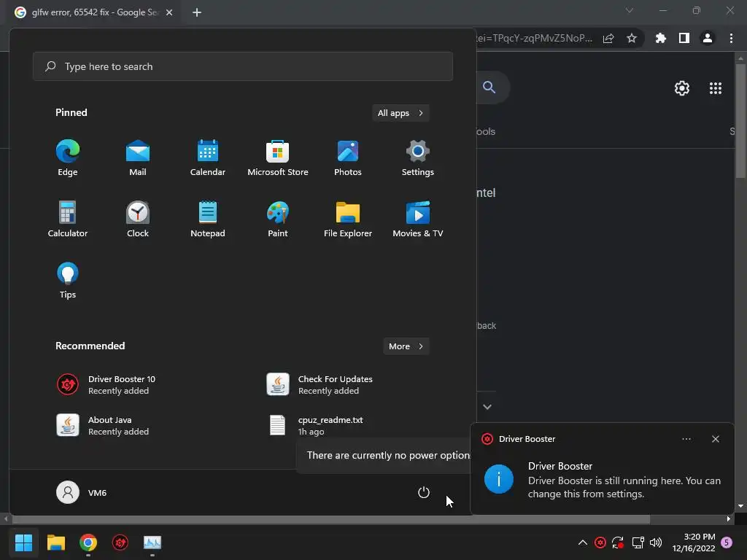Open a new Chrome tab

click(197, 12)
